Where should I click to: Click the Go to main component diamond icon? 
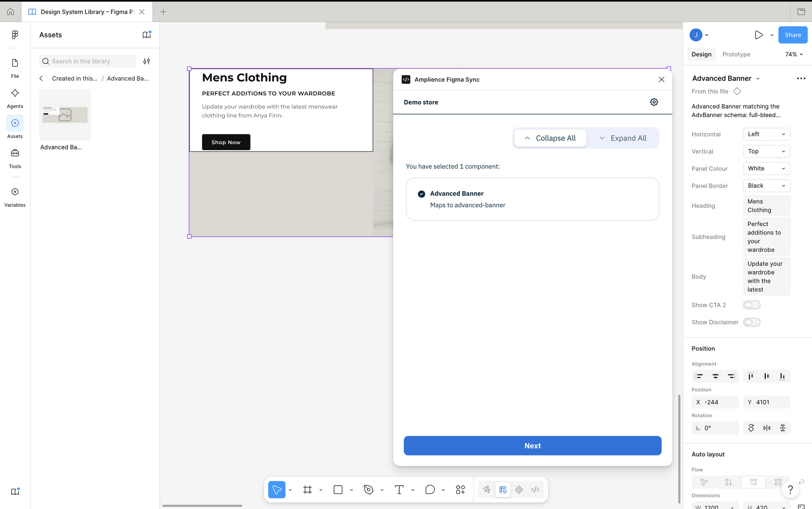737,91
